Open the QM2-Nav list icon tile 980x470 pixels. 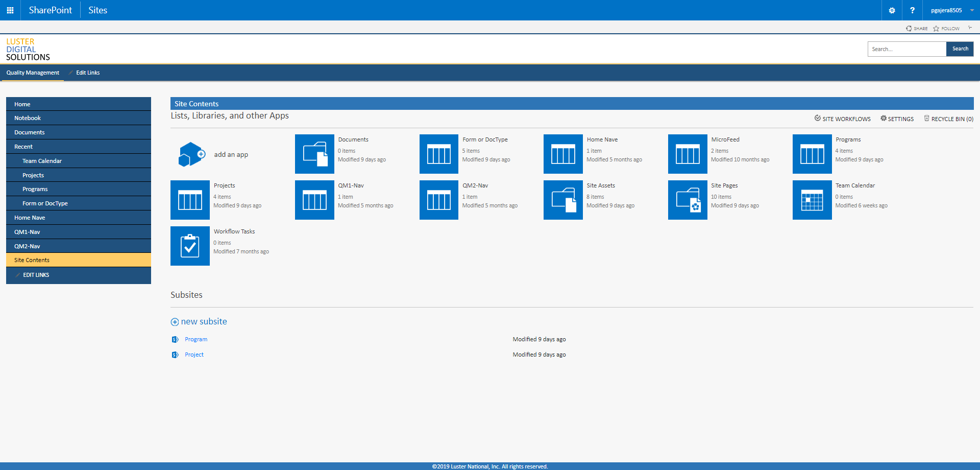coord(439,200)
